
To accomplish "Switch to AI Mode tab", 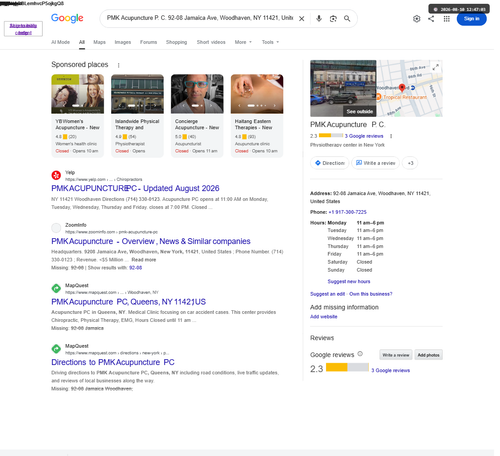I will coord(60,42).
